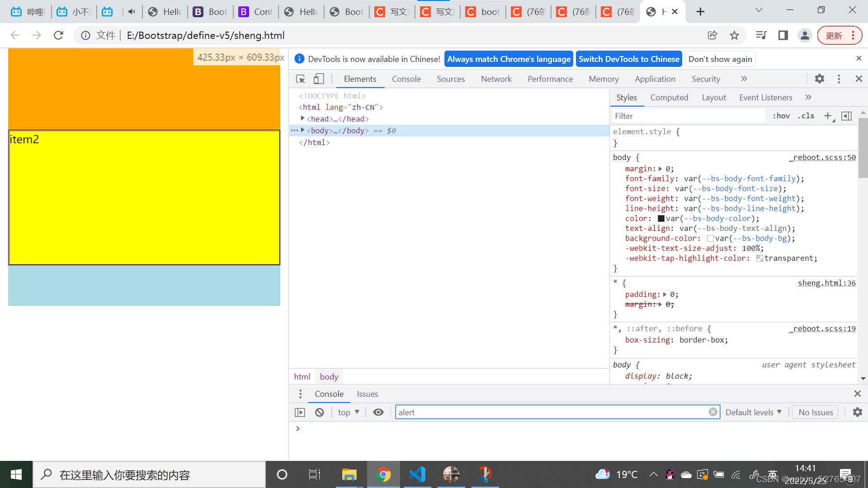Show console sidebar panel icon
Viewport: 868px width, 488px height.
(x=300, y=413)
